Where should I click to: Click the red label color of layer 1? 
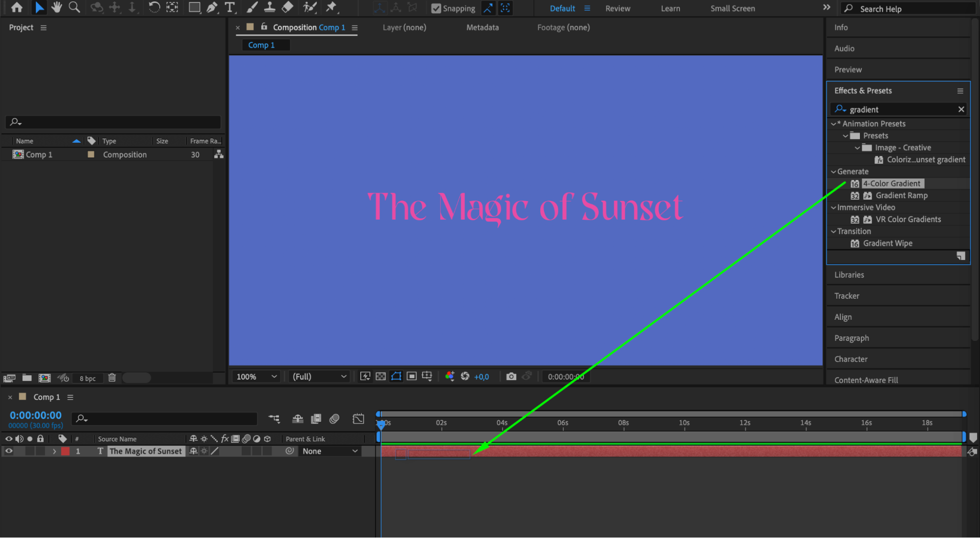click(65, 451)
